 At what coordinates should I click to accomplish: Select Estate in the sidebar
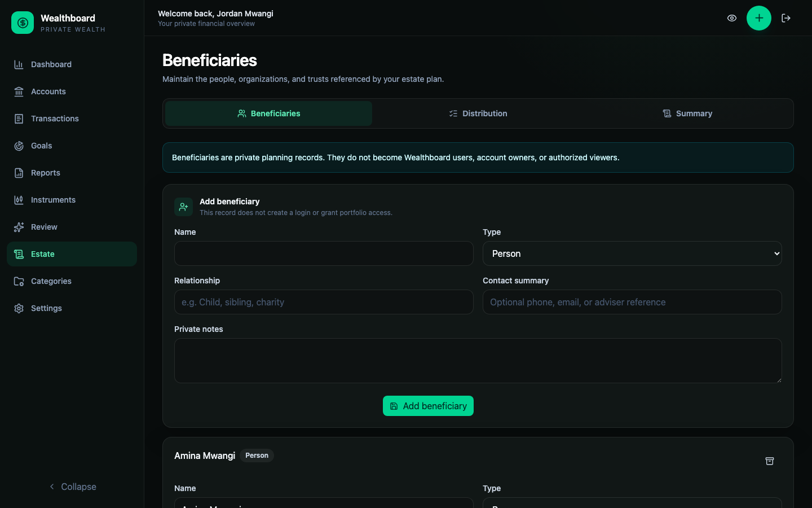coord(72,254)
